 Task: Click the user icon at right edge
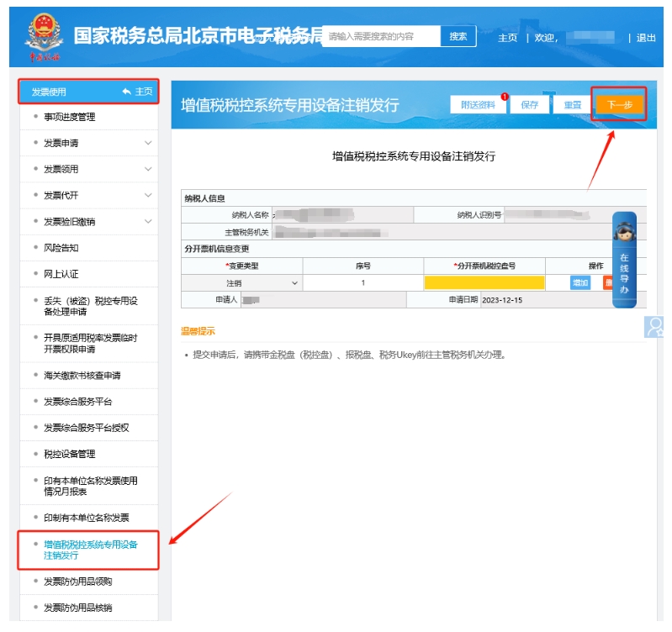[656, 327]
